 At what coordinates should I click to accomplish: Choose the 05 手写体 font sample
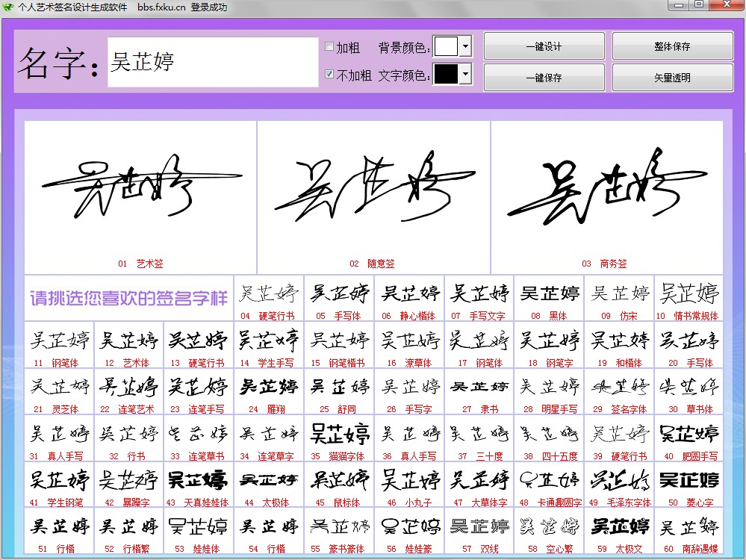339,298
